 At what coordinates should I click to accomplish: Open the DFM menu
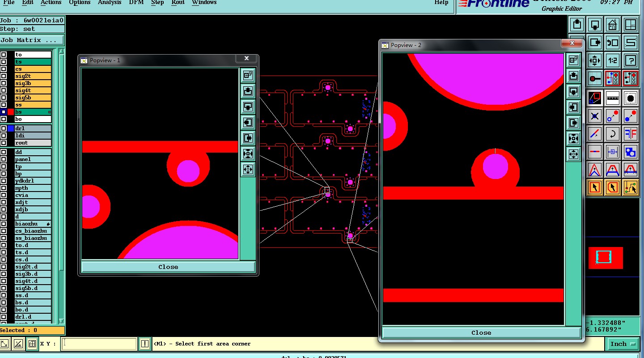pyautogui.click(x=136, y=3)
